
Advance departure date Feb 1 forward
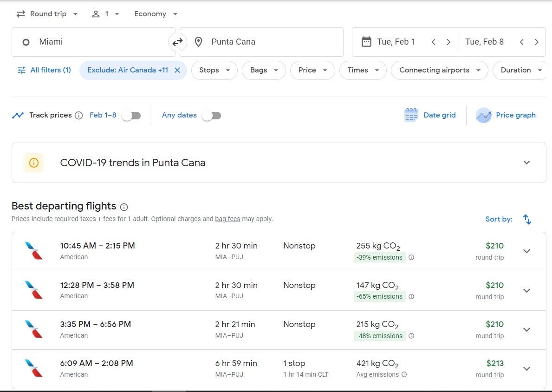point(448,42)
